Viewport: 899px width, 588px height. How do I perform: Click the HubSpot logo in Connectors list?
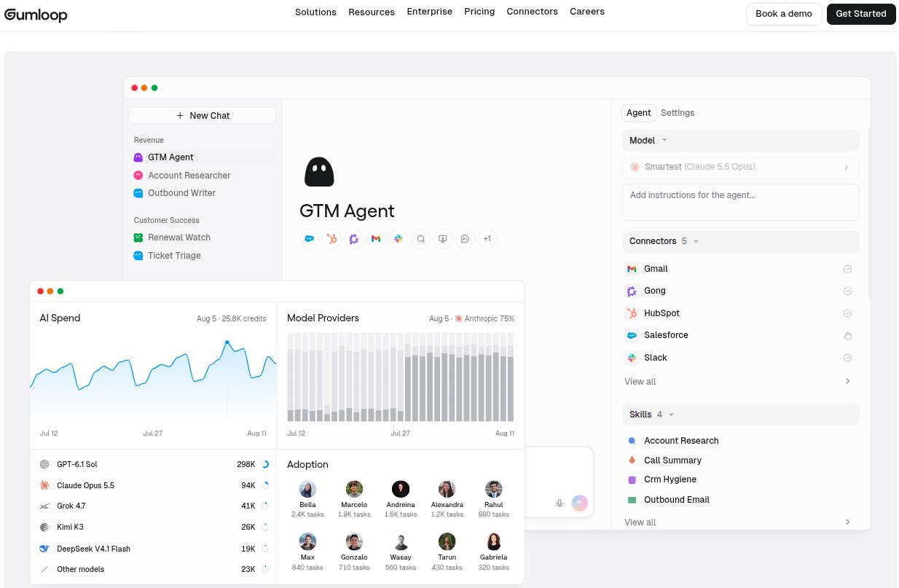click(x=632, y=313)
